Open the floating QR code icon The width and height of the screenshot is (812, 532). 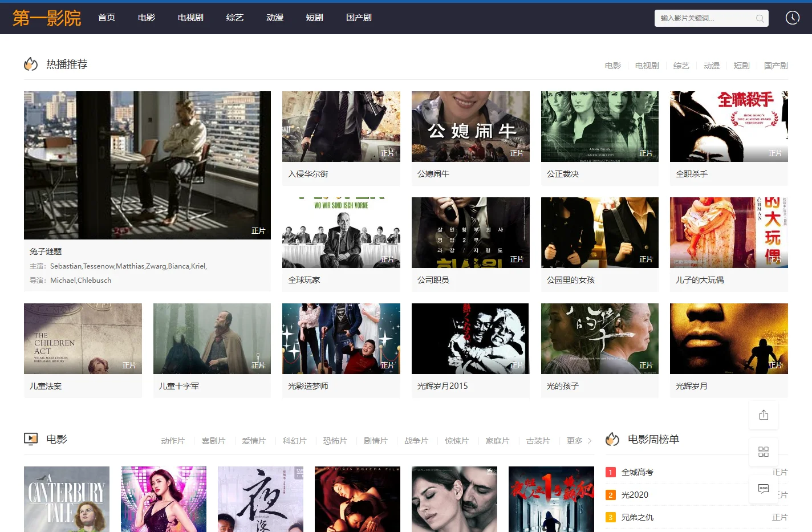point(764,452)
